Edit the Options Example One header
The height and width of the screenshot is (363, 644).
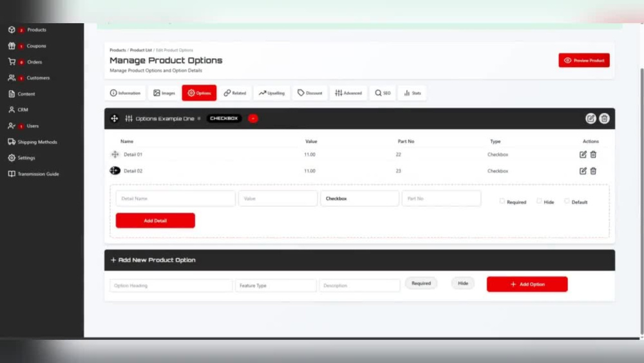[x=590, y=119]
